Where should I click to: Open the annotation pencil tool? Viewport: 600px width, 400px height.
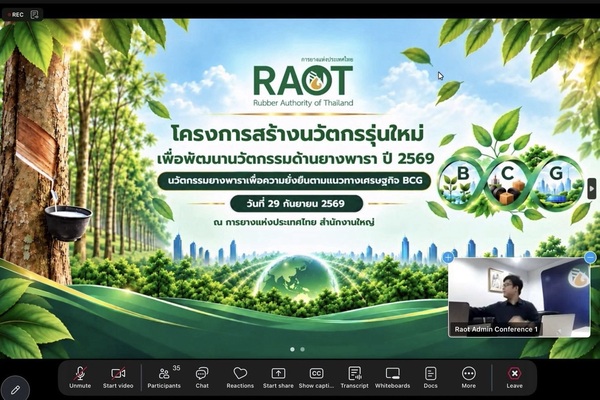point(15,390)
